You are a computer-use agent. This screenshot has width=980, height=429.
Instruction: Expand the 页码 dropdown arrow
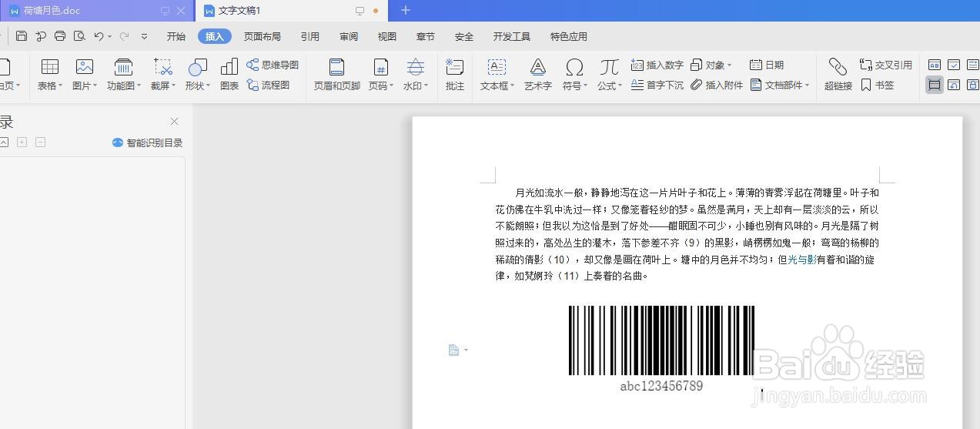coord(391,86)
